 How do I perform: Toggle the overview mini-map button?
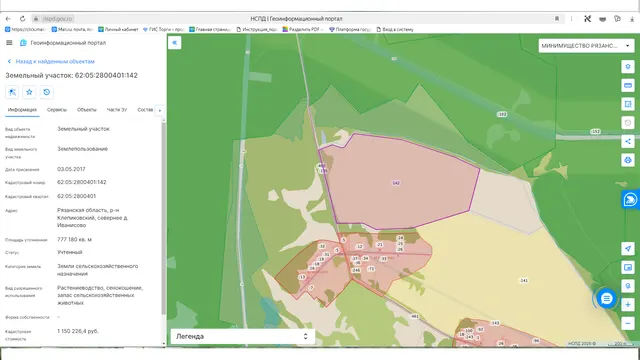pyautogui.click(x=628, y=267)
